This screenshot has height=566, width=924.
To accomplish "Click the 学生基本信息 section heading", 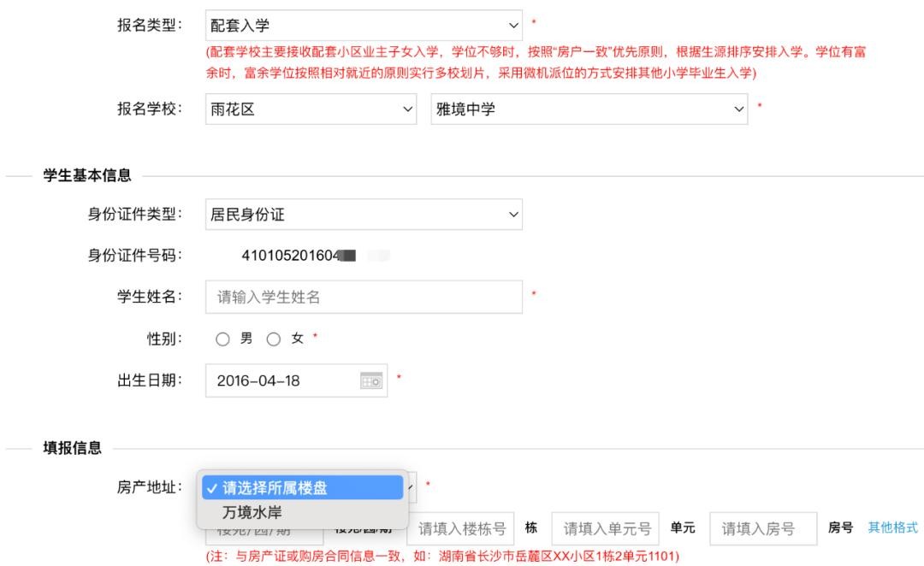I will 87,176.
